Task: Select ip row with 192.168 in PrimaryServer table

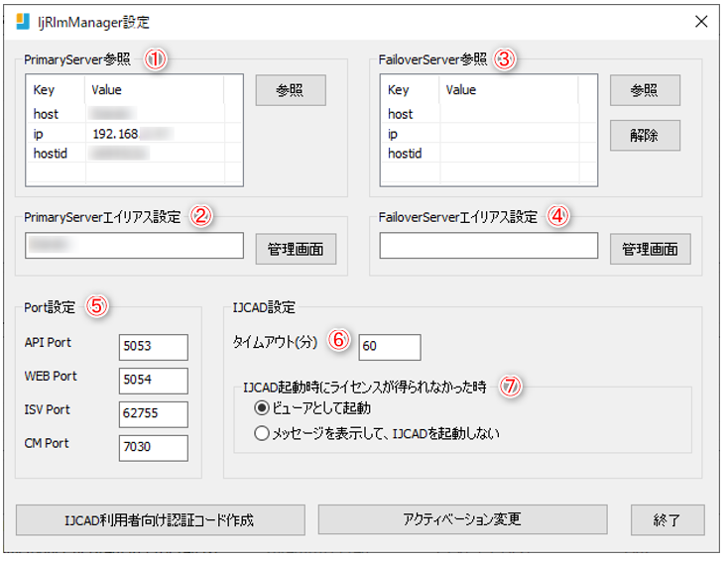Action: tap(134, 133)
